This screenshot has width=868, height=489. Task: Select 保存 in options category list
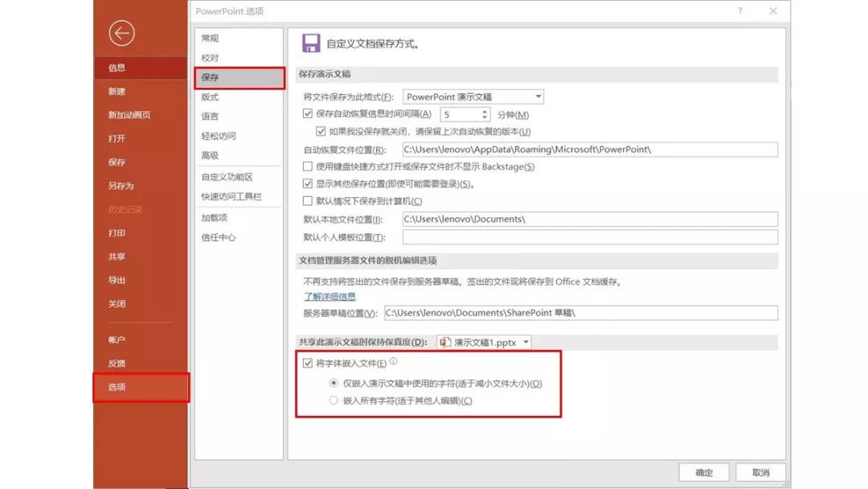click(x=240, y=77)
